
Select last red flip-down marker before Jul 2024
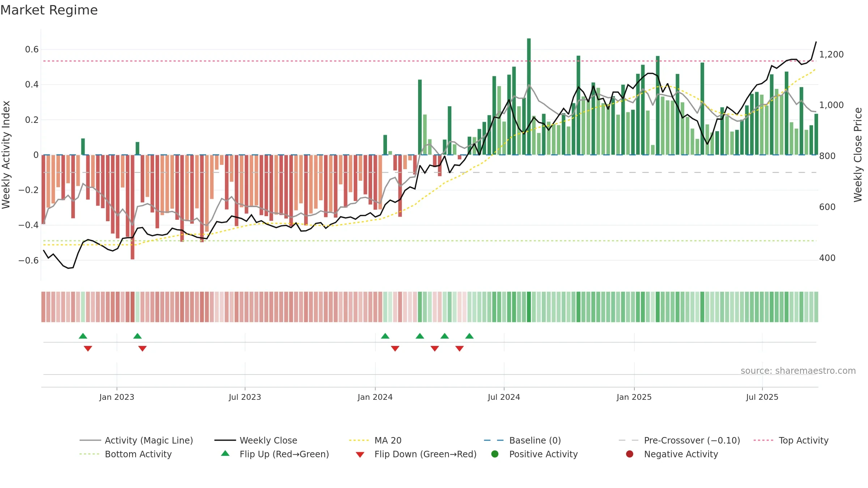tap(460, 348)
